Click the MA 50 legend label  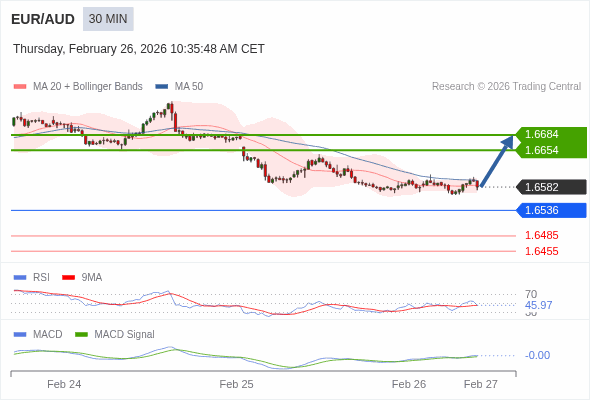(x=189, y=87)
